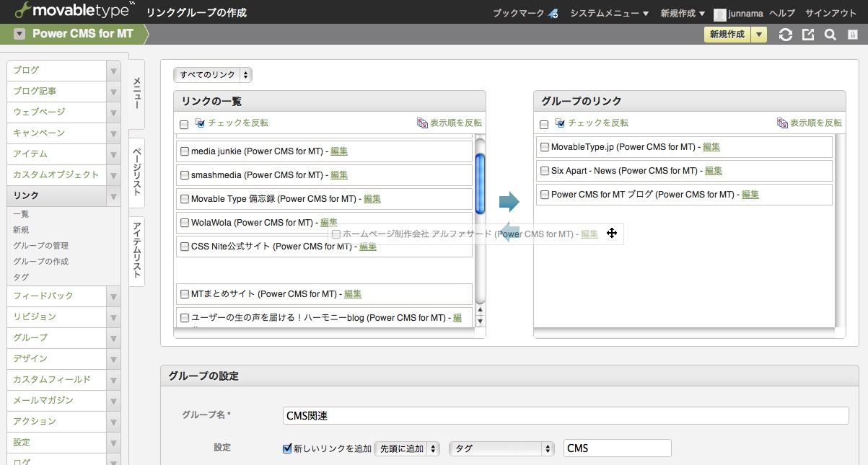
Task: Switch to the アイテムリスト vertical tab
Action: pos(136,252)
